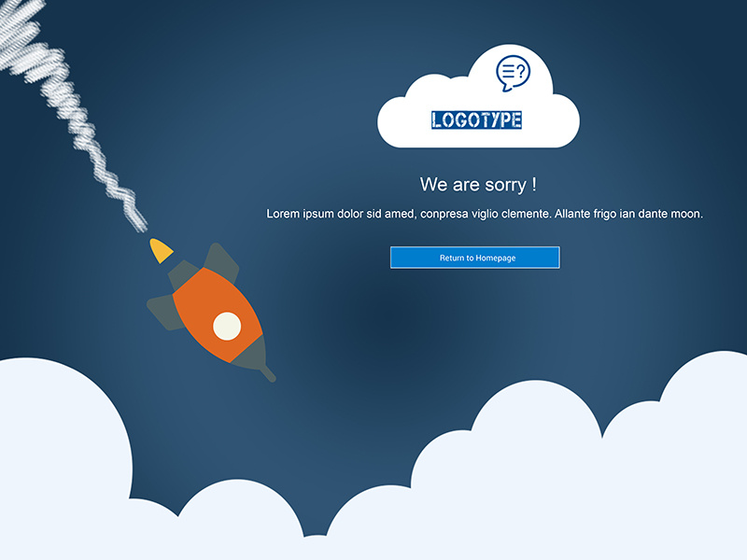Click the "We are sorry !" heading

point(478,184)
